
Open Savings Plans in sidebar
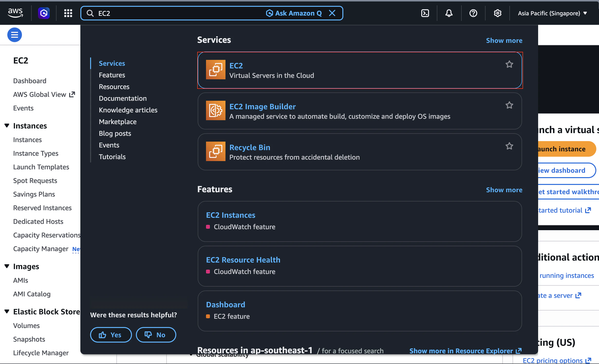[34, 194]
